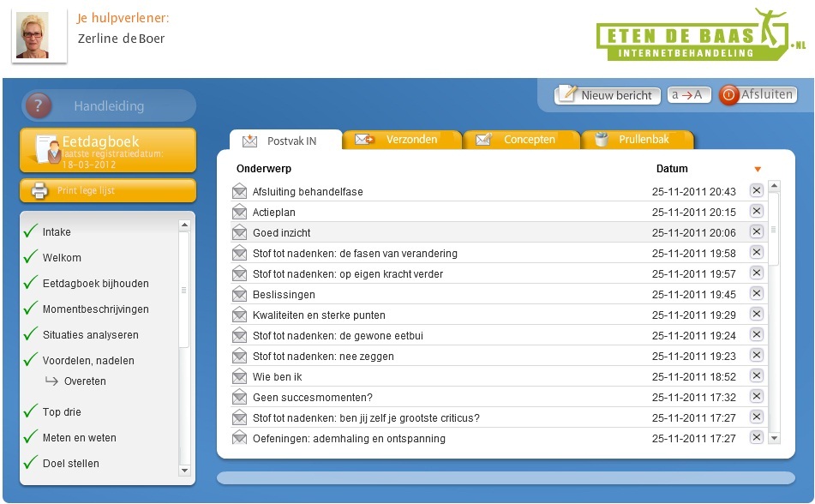Click the envelope icon beside Actieplan message

click(x=239, y=212)
